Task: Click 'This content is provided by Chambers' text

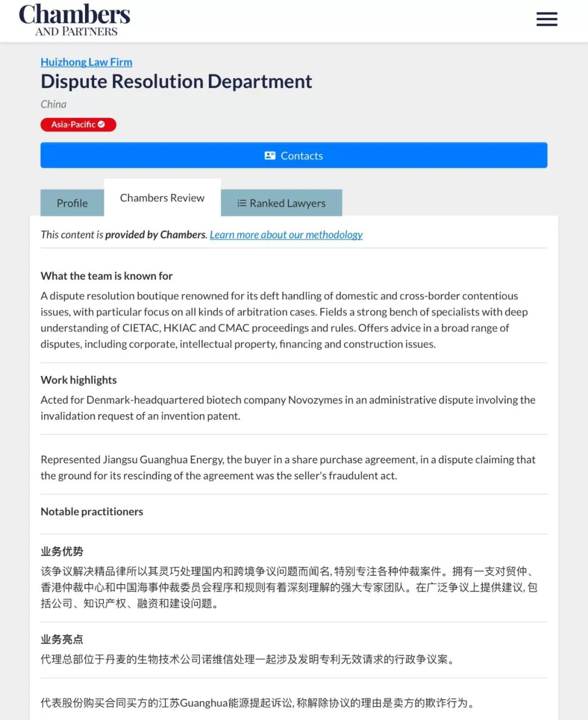Action: click(124, 235)
